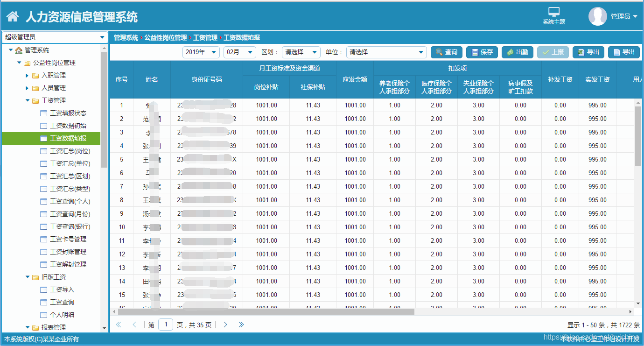Collapse the 管理系统 tree root
This screenshot has width=644, height=346.
click(x=11, y=50)
